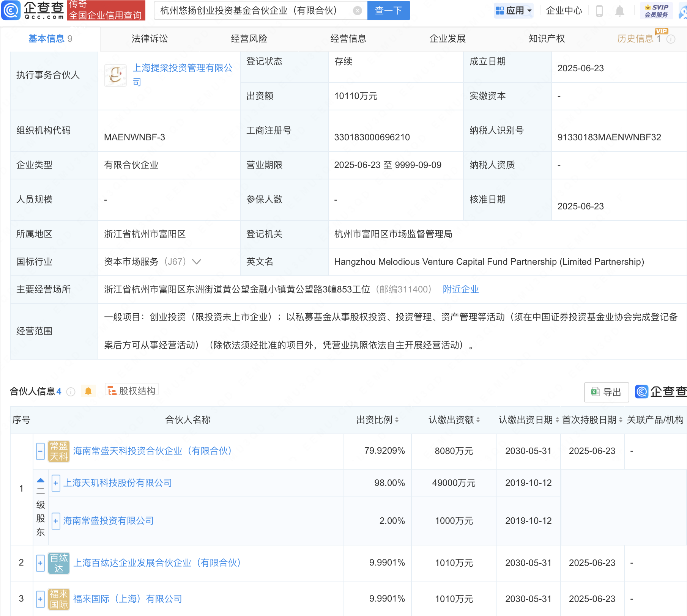
Task: Switch to the 基本信息 tab
Action: tap(50, 39)
